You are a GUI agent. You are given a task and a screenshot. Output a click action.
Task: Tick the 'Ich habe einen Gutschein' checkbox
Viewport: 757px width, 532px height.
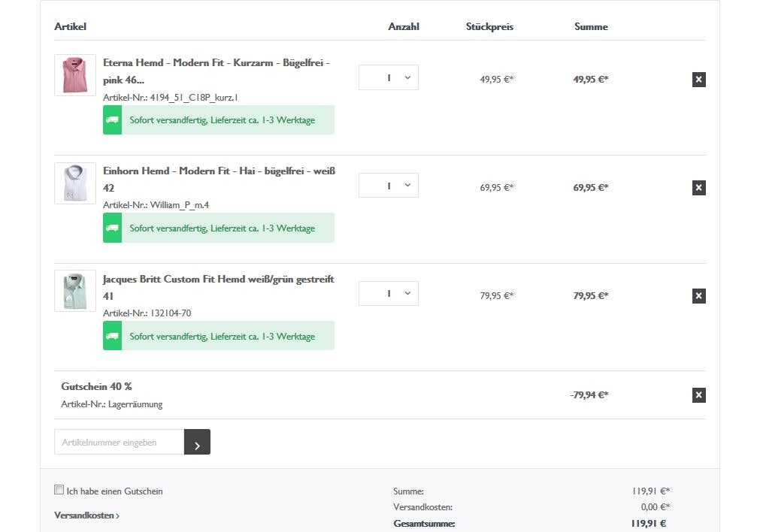[x=59, y=490]
